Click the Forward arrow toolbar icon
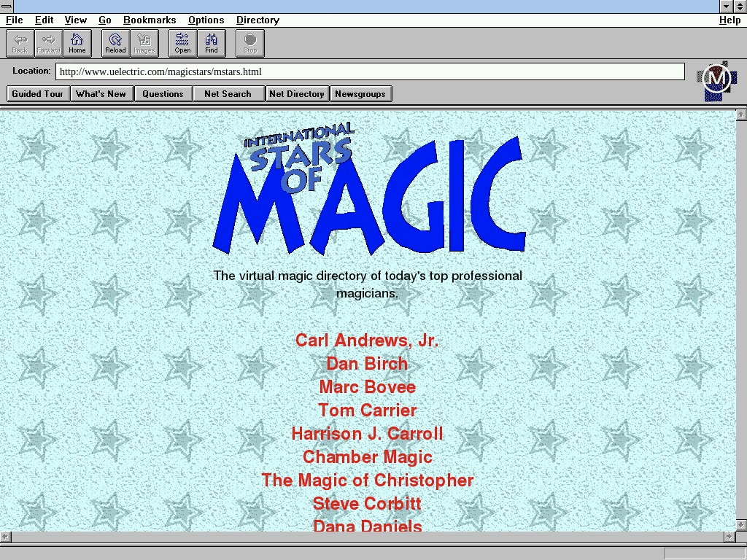This screenshot has width=747, height=560. coord(48,43)
